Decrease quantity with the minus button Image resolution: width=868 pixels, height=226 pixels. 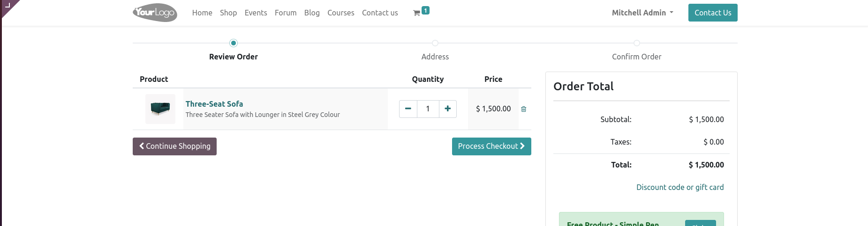408,109
